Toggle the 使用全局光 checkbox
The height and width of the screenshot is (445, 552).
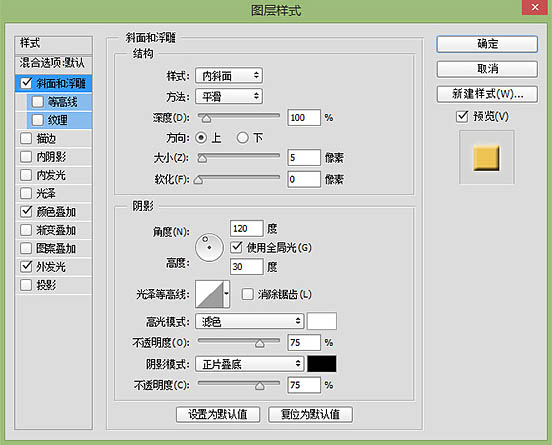tap(237, 247)
